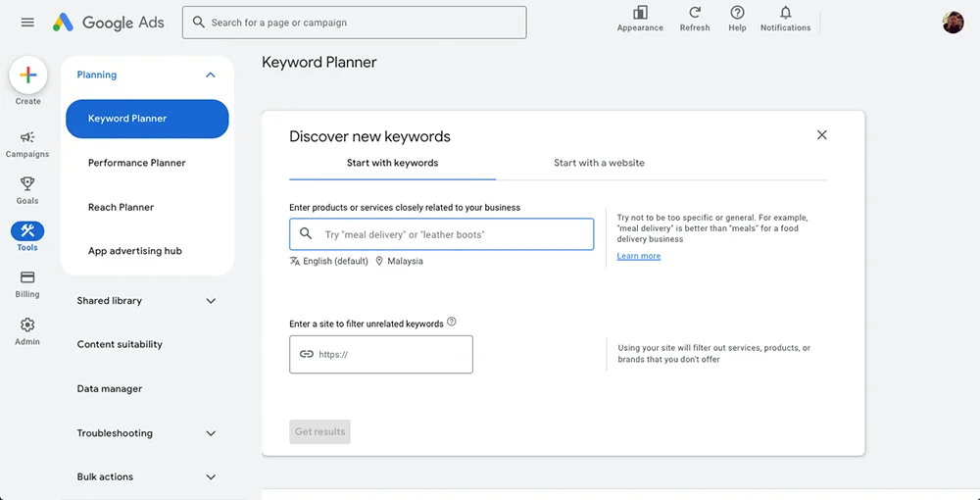Open the Help icon
The width and height of the screenshot is (980, 500).
(737, 13)
